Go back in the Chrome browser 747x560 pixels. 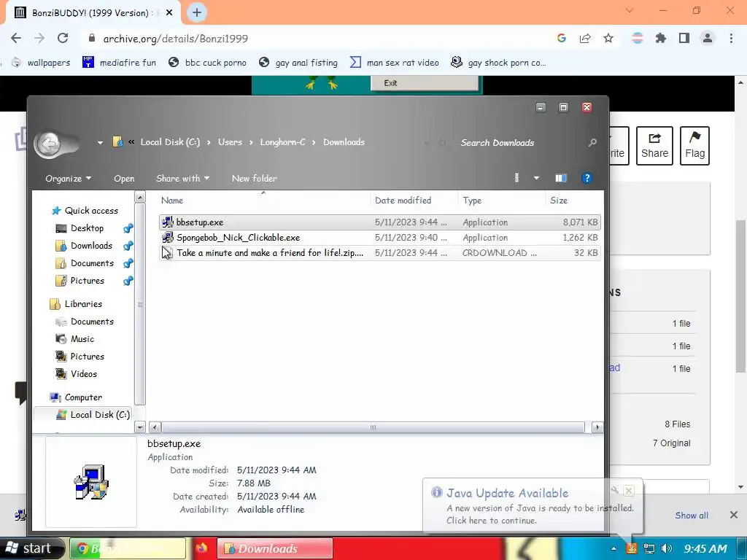[16, 39]
